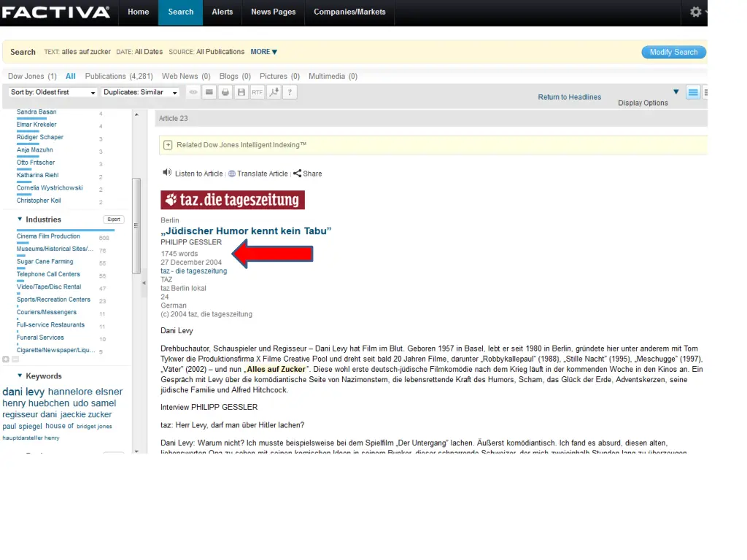Screen dimensions: 747x560
Task: Open help with the question mark icon
Action: (x=290, y=92)
